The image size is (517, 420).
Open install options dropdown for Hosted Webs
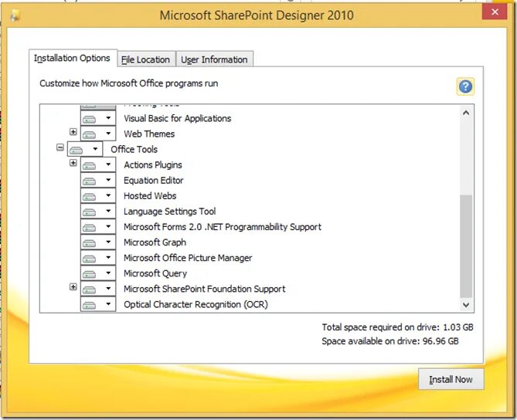pos(98,195)
